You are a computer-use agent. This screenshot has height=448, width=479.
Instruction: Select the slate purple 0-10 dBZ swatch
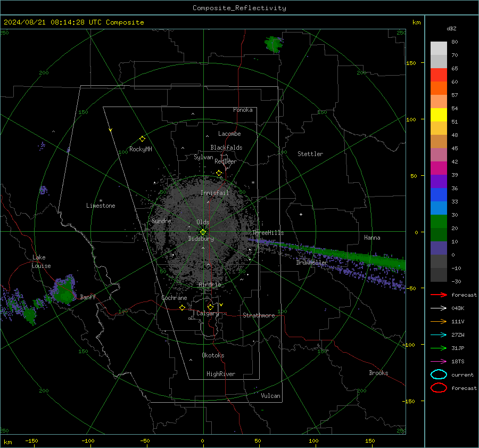tap(439, 248)
